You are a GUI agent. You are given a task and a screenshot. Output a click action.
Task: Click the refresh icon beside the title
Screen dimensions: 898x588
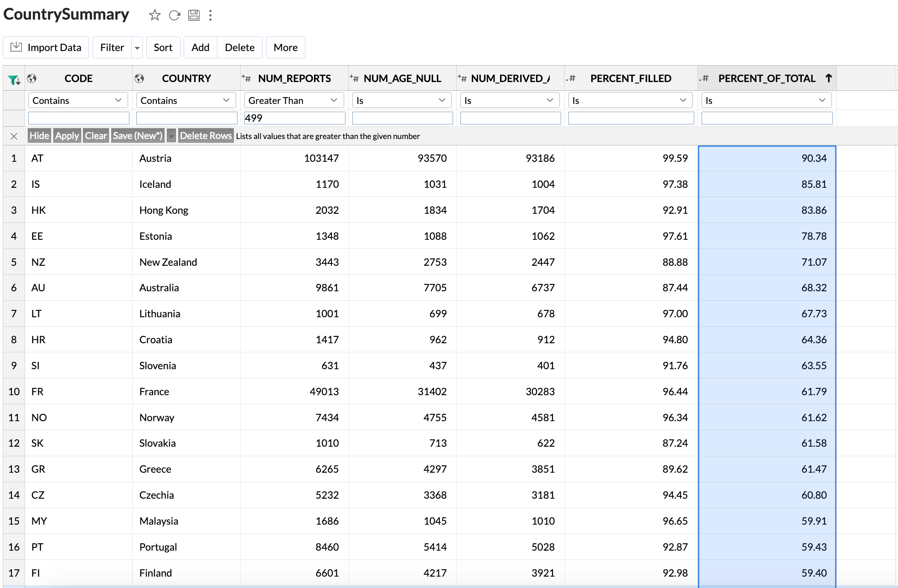click(x=174, y=15)
